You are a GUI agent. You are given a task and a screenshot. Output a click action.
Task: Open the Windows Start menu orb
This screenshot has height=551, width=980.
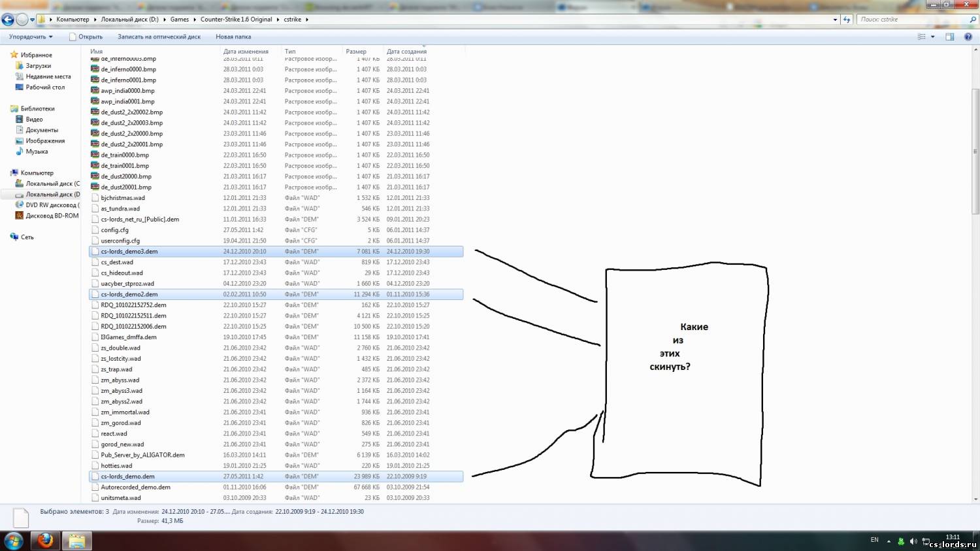(x=14, y=541)
